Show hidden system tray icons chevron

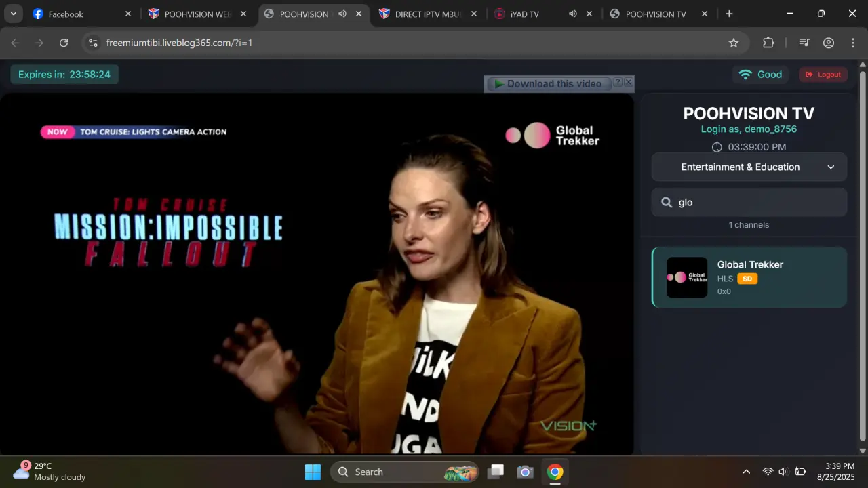click(x=747, y=472)
